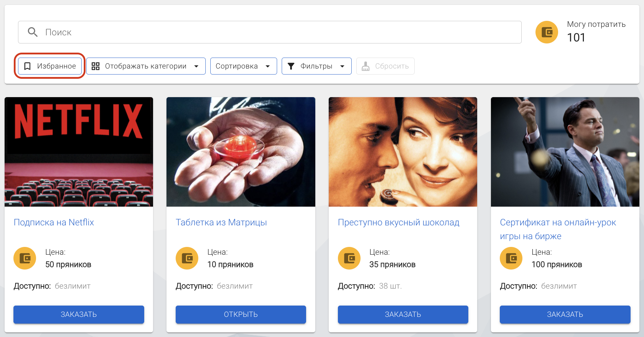Open Сертификат на онлайн-урок игры на бирже
Viewport: 644px width, 337px height.
pyautogui.click(x=558, y=229)
